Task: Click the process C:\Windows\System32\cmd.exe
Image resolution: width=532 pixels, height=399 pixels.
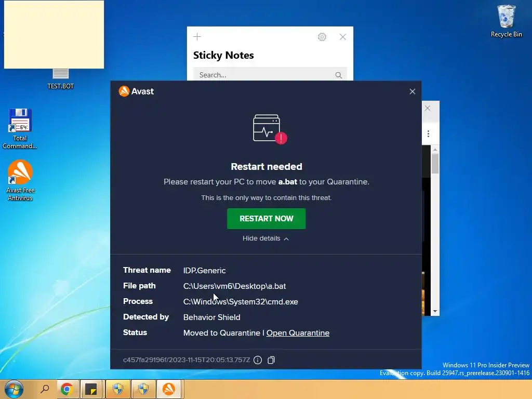Action: coord(241,302)
